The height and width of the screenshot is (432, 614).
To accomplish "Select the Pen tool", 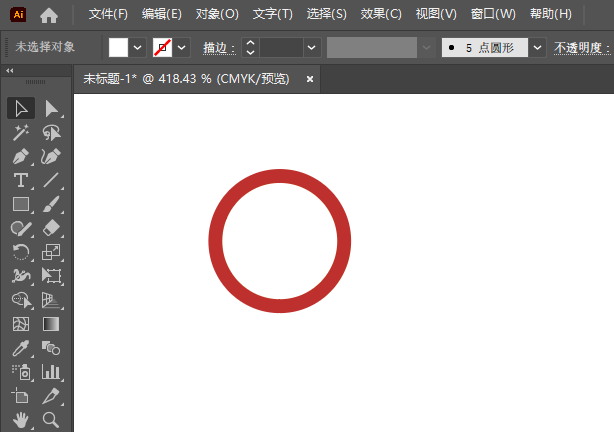I will pos(21,157).
